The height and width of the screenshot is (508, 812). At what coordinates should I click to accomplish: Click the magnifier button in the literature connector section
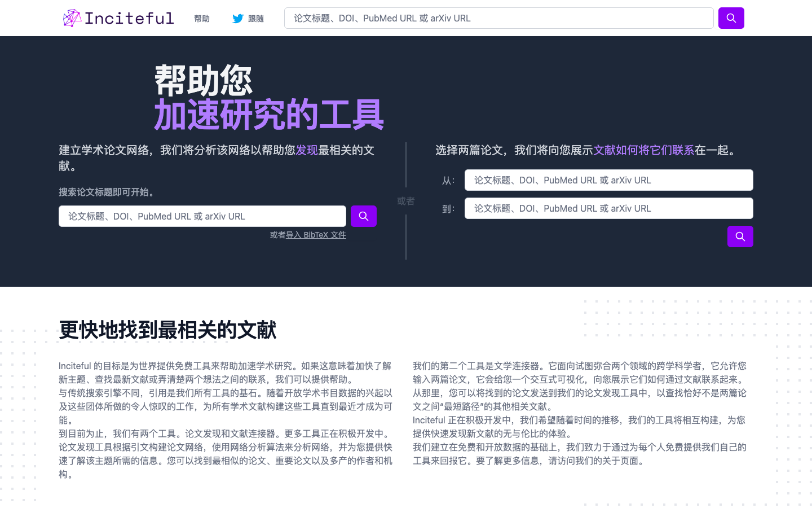click(740, 236)
